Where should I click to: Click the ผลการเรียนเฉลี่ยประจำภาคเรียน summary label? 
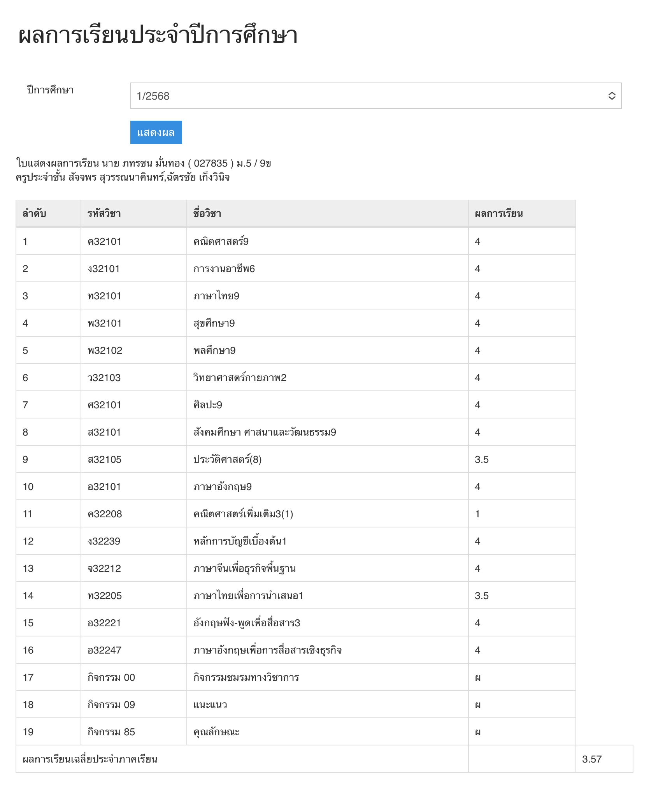(x=90, y=759)
